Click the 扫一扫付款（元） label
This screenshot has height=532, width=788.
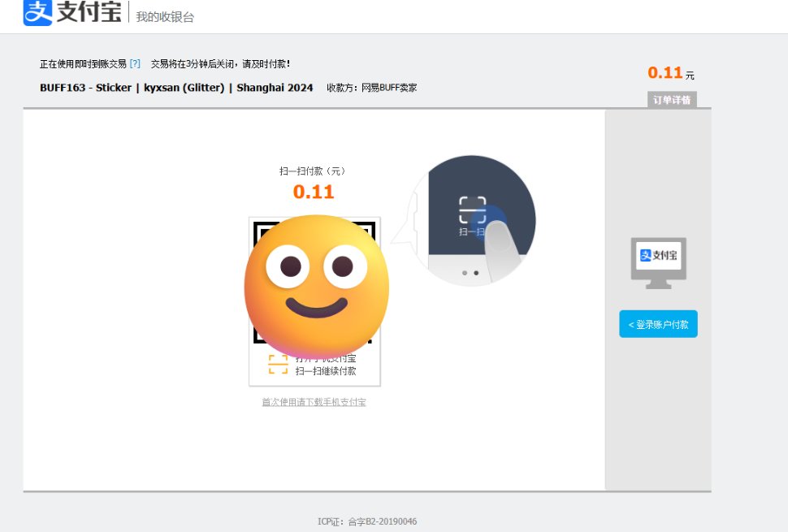point(313,171)
